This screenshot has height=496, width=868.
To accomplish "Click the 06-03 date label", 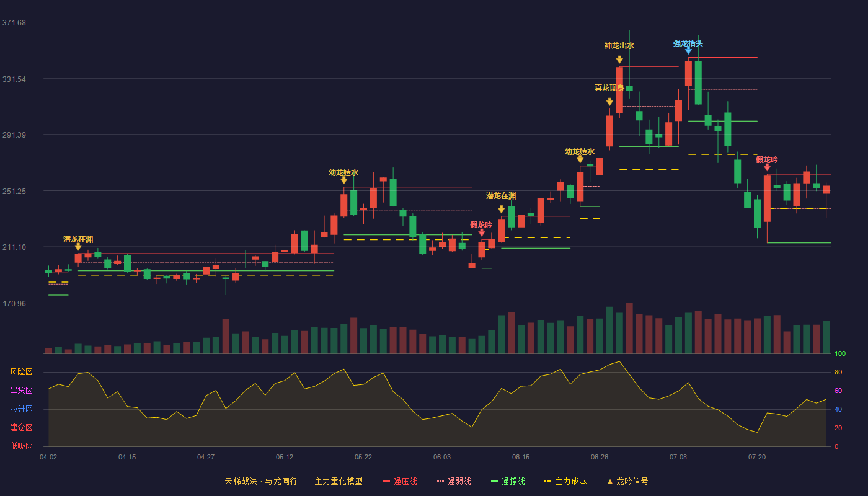I will click(442, 457).
